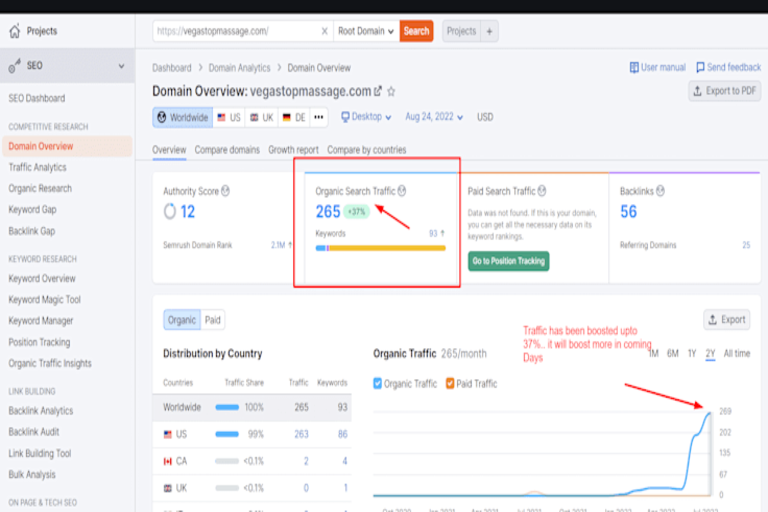
Task: Uncheck the Organic Traffic checkbox
Action: [x=377, y=384]
